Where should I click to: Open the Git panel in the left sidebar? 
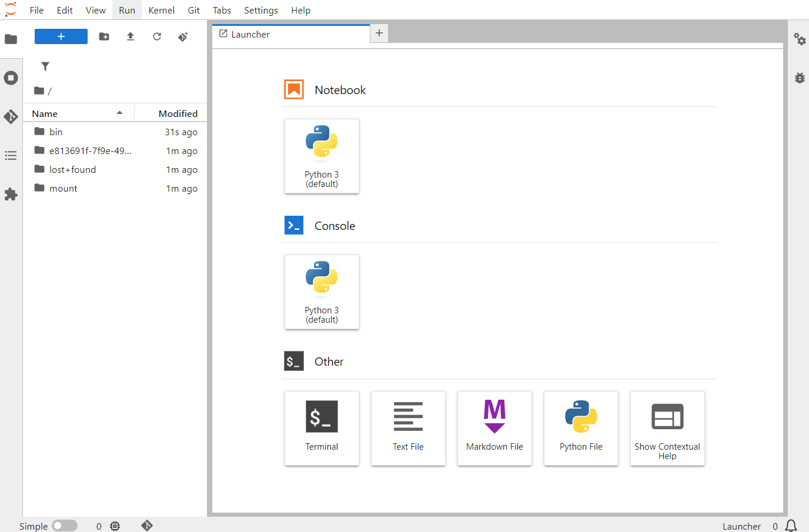[11, 116]
